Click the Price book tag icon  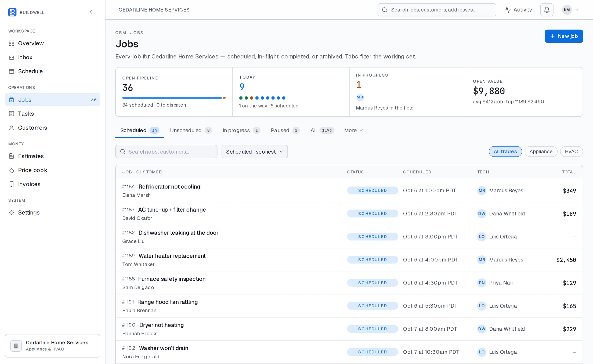coord(12,170)
